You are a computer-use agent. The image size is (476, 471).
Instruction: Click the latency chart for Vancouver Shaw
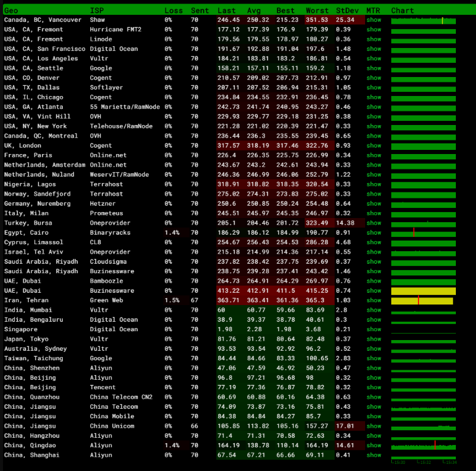[423, 21]
